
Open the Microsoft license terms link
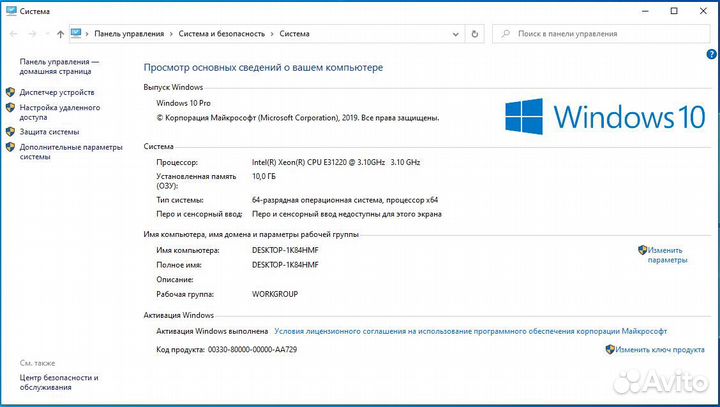[470, 330]
